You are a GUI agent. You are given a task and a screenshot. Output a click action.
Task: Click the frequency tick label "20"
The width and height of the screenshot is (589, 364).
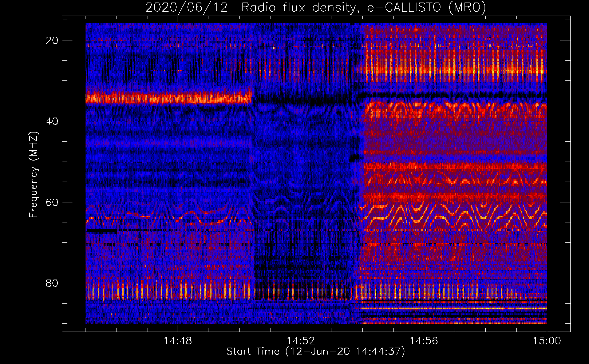pyautogui.click(x=52, y=40)
